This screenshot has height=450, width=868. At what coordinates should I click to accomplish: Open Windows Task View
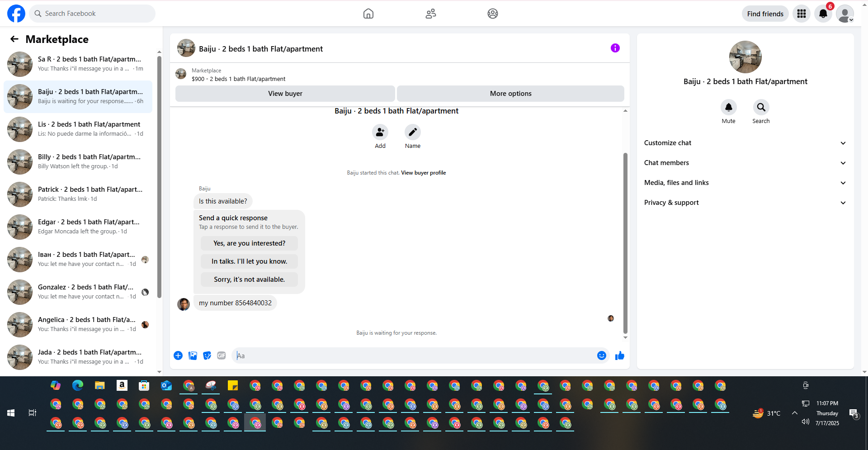click(x=33, y=413)
